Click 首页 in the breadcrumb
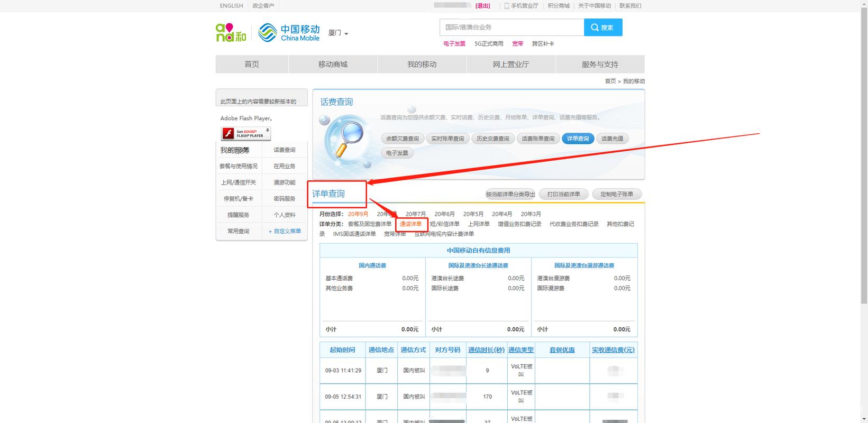 [610, 81]
